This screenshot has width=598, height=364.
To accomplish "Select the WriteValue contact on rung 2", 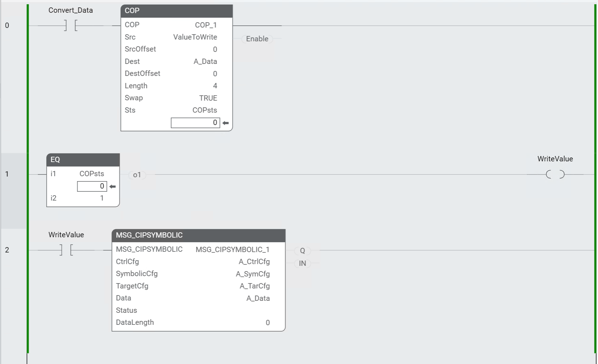I will pyautogui.click(x=66, y=250).
